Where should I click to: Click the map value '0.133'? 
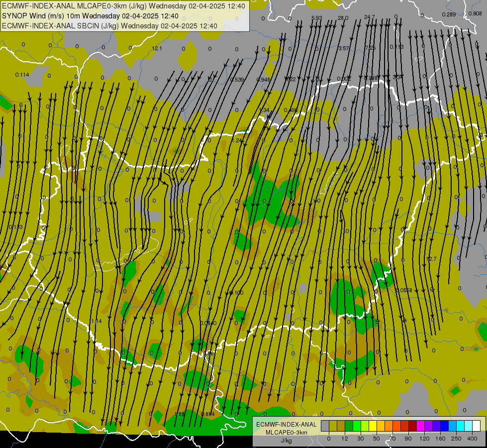coord(15,227)
